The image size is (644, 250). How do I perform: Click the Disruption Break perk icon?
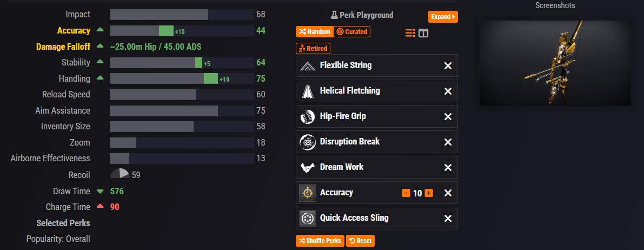[x=308, y=142]
